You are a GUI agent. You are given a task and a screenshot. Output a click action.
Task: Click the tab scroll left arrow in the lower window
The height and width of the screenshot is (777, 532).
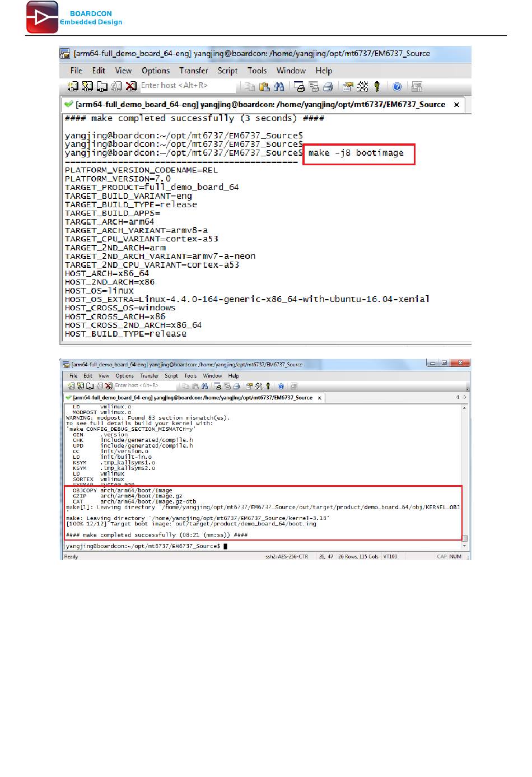(x=458, y=397)
